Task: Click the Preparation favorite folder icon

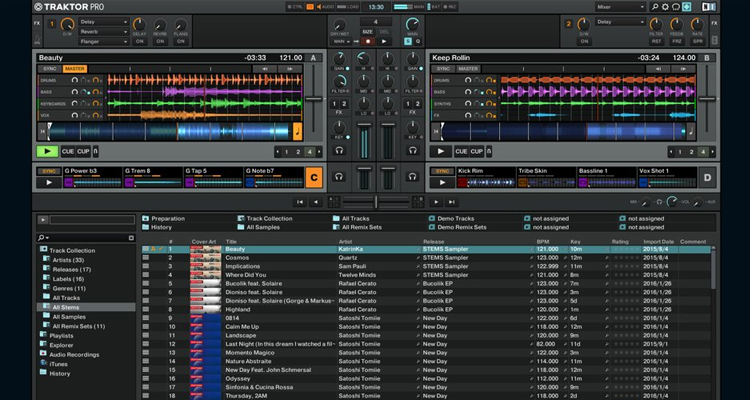Action: click(x=145, y=219)
